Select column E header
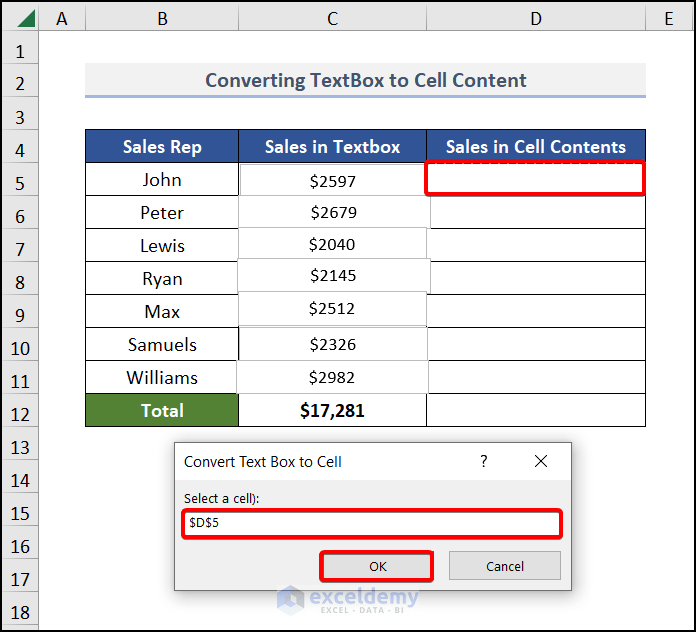This screenshot has height=632, width=696. tap(669, 19)
